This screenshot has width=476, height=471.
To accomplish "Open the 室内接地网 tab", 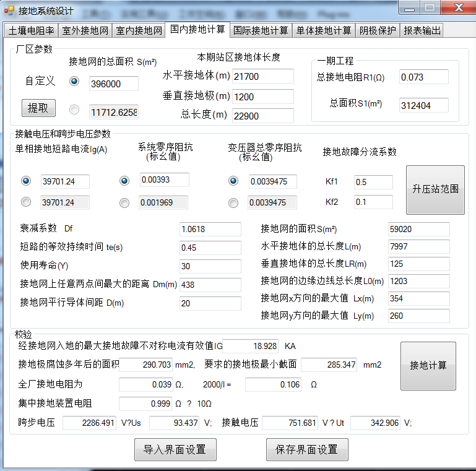I will (139, 30).
